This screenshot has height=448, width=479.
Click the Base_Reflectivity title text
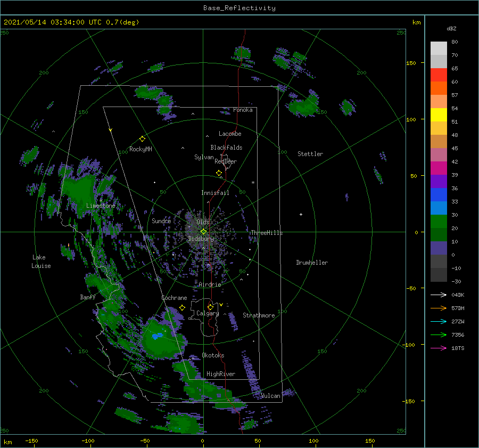coord(240,8)
